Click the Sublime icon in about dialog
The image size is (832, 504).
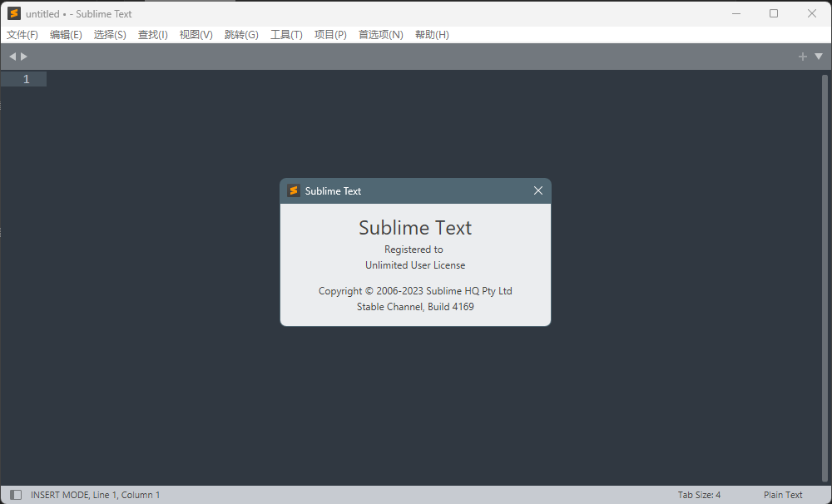point(294,190)
